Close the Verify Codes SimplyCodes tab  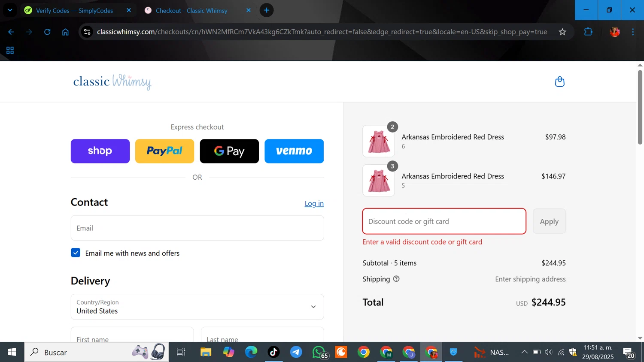(x=129, y=10)
